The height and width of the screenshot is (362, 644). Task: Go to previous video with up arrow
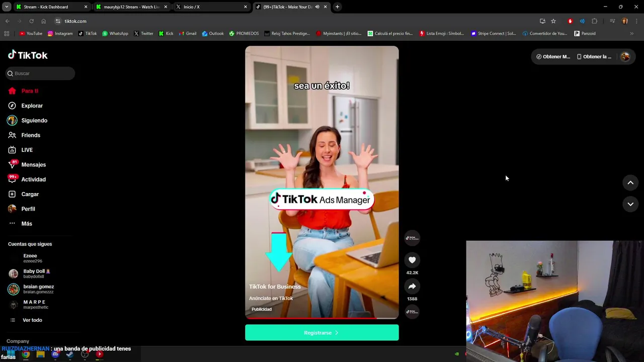click(630, 183)
